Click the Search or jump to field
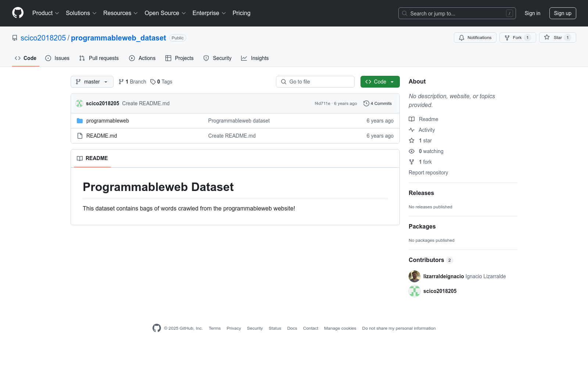The height and width of the screenshot is (368, 588). tap(457, 13)
